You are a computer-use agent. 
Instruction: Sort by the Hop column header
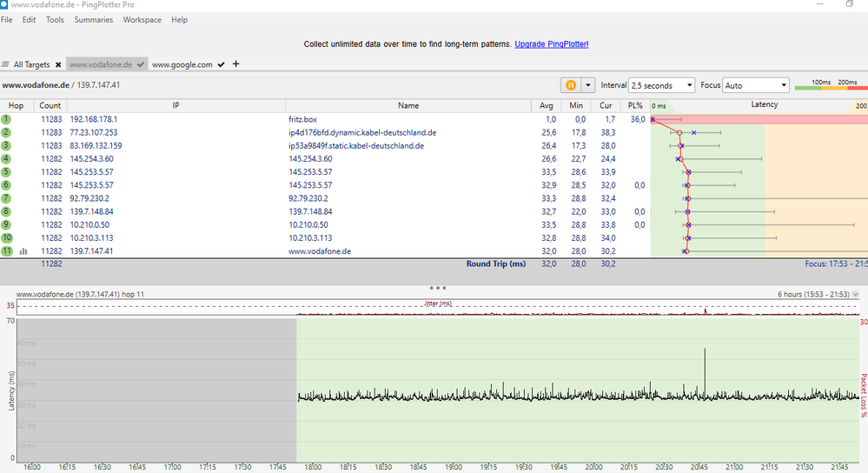pos(16,105)
